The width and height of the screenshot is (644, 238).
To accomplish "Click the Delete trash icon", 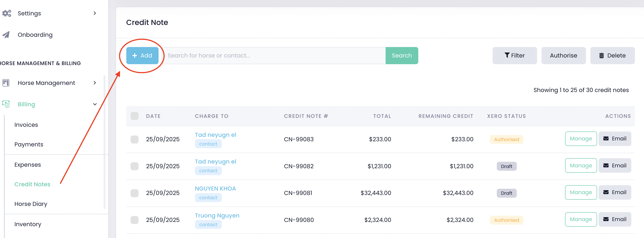I will click(x=602, y=55).
